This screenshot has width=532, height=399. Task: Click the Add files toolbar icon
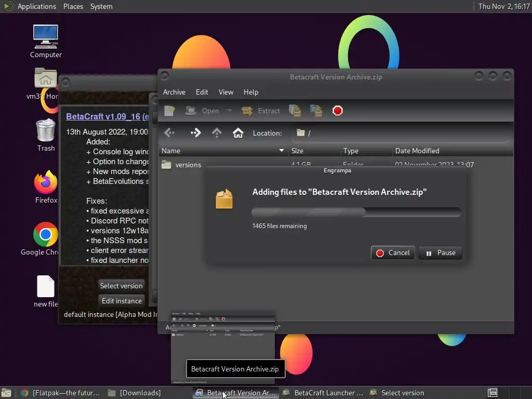[x=295, y=111]
